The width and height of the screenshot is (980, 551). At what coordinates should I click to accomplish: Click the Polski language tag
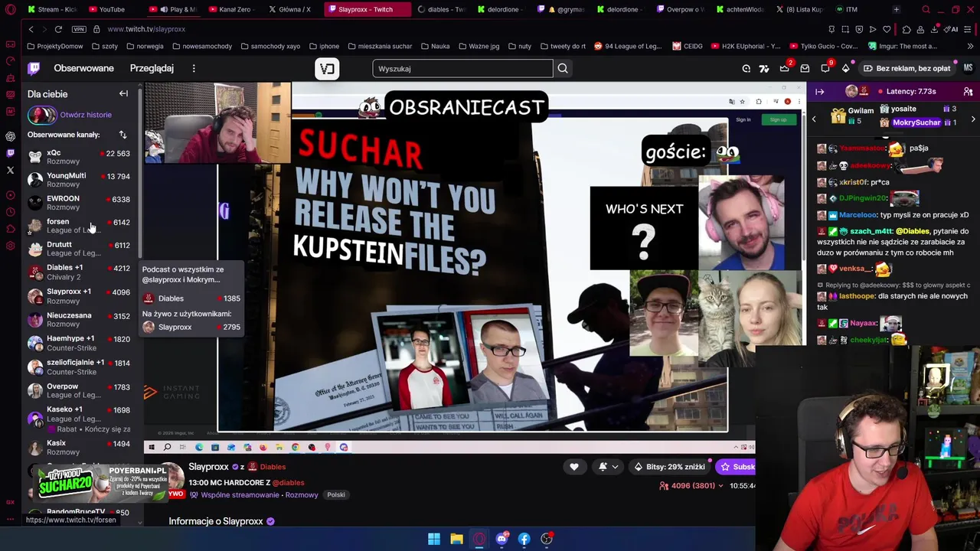(x=336, y=494)
